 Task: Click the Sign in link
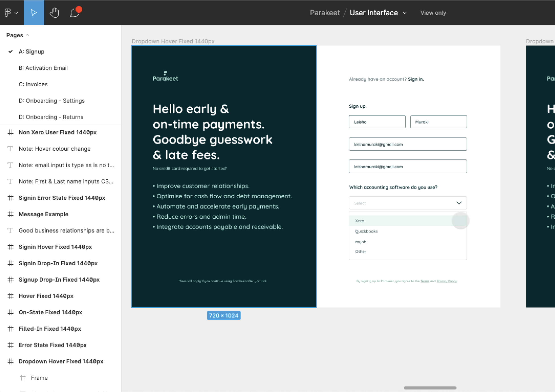(x=416, y=79)
